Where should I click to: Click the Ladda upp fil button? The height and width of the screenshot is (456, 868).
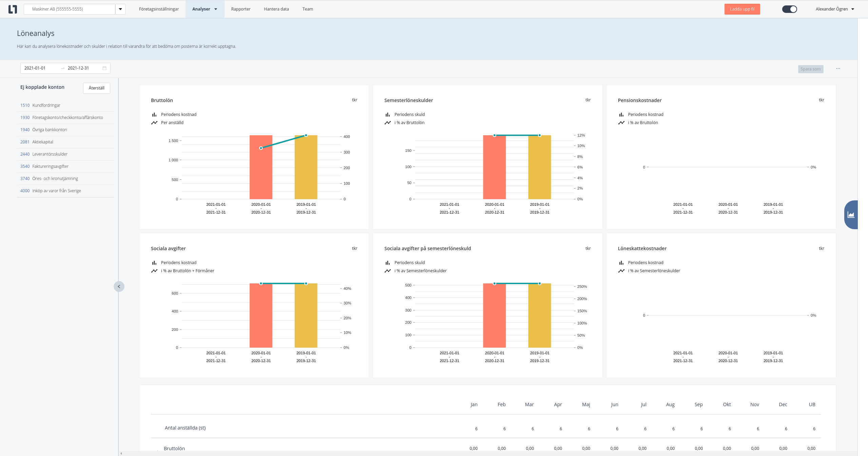(742, 9)
